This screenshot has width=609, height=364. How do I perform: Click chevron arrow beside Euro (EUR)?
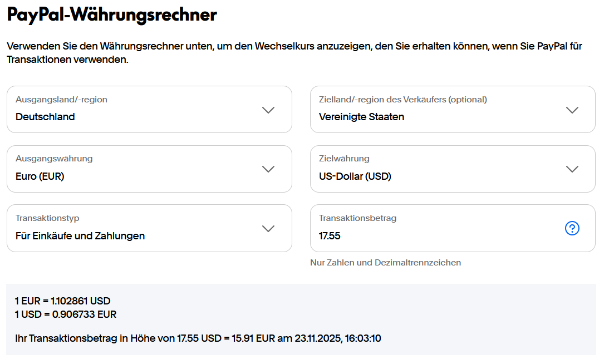(268, 169)
